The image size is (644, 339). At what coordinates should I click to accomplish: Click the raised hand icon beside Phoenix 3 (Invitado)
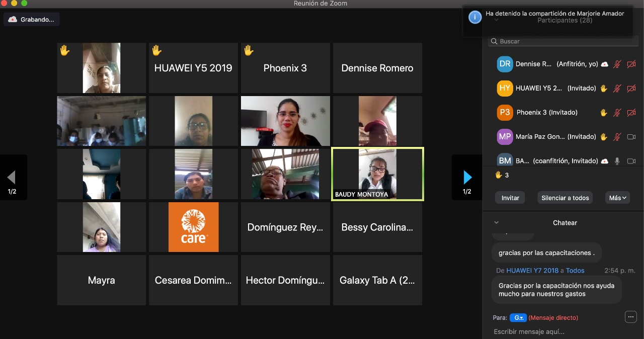(x=604, y=113)
